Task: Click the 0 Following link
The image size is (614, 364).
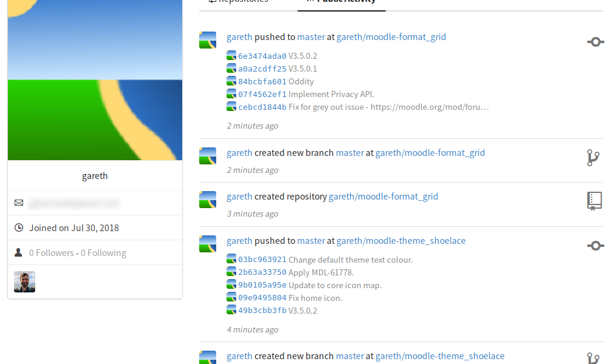Action: (x=103, y=253)
